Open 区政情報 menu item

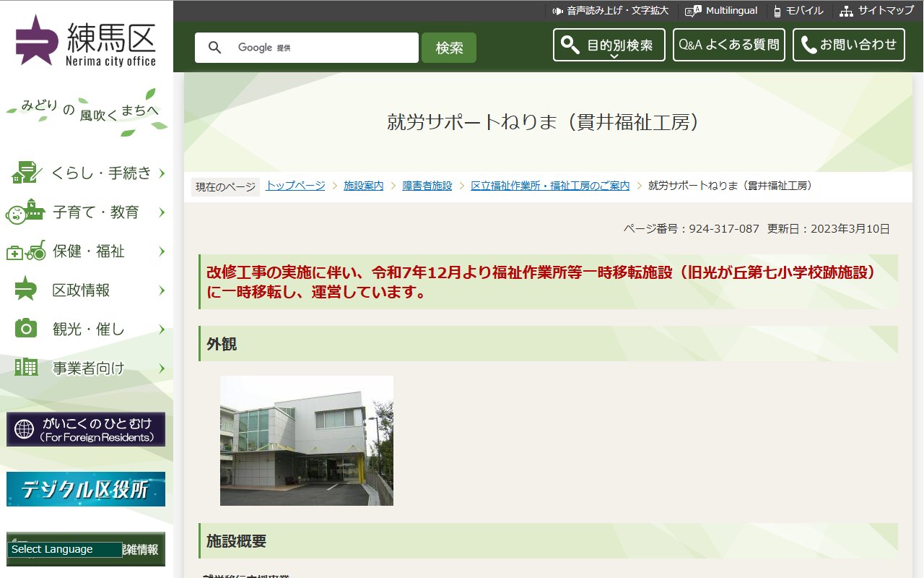(87, 290)
